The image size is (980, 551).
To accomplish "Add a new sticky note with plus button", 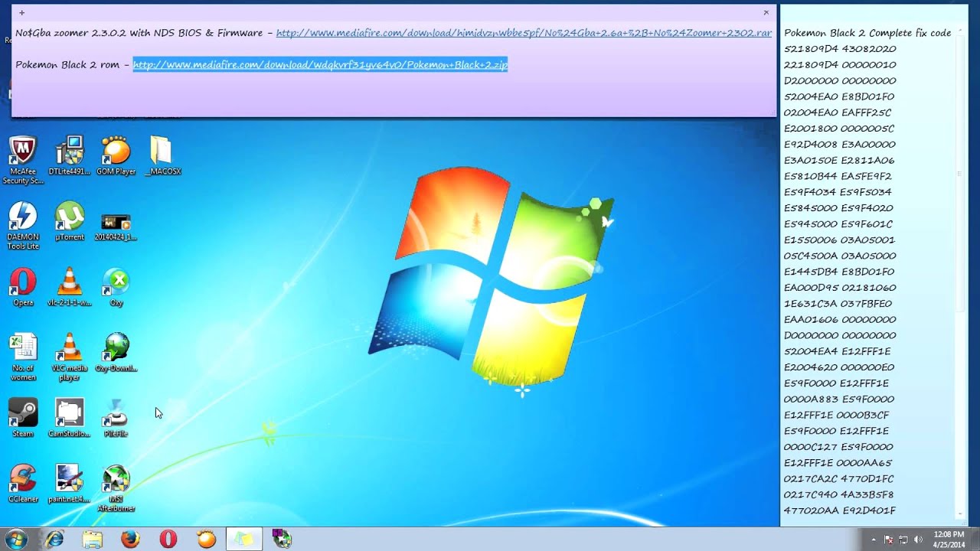I will tap(21, 13).
